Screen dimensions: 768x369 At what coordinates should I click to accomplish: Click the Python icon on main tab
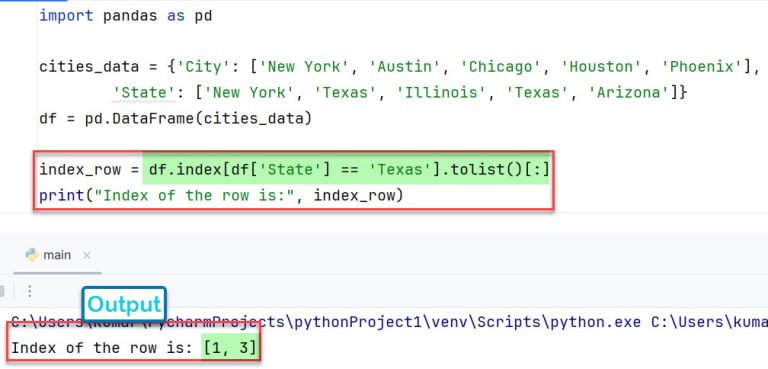[32, 255]
